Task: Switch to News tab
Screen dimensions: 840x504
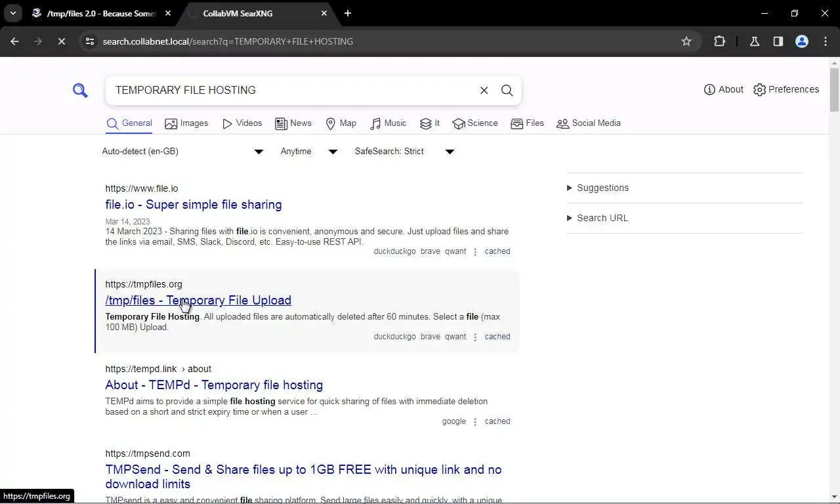Action: tap(293, 123)
